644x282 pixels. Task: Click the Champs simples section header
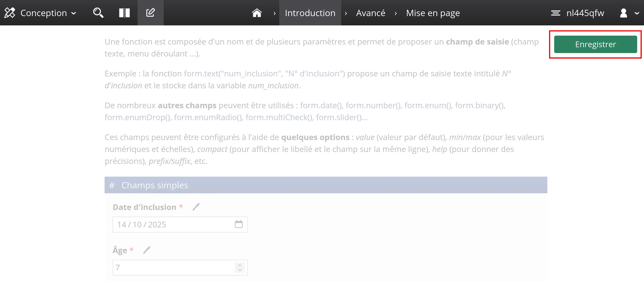click(326, 185)
